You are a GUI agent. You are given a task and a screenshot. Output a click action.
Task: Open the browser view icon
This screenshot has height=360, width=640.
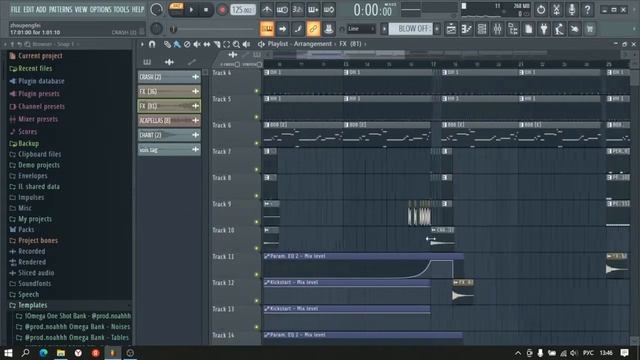pos(513,29)
